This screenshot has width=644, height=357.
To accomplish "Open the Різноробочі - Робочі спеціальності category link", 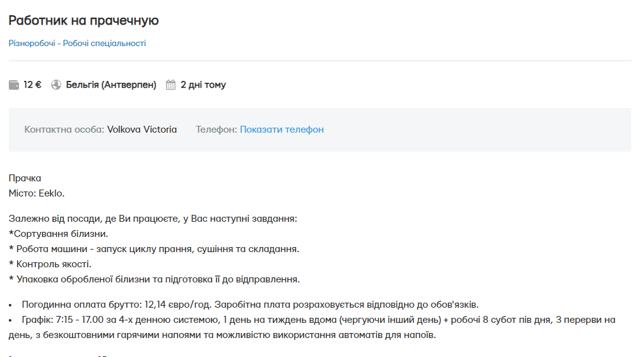I will click(x=77, y=44).
